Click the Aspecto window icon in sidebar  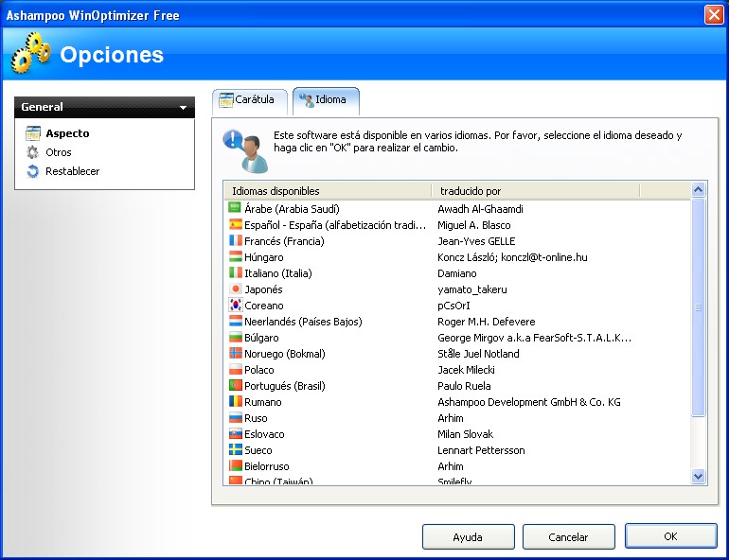(x=33, y=133)
